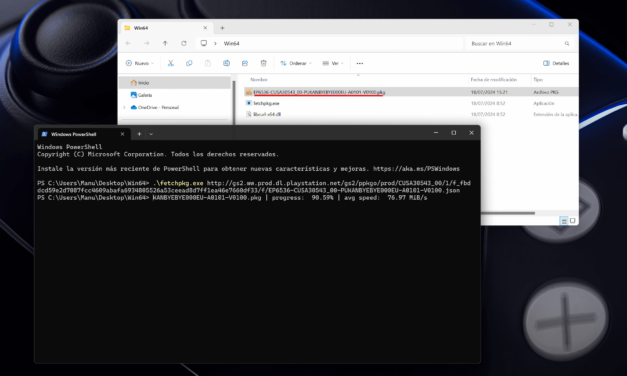Viewport: 627px width, 376px height.
Task: Switch to large thumbnails view icon
Action: tap(573, 221)
